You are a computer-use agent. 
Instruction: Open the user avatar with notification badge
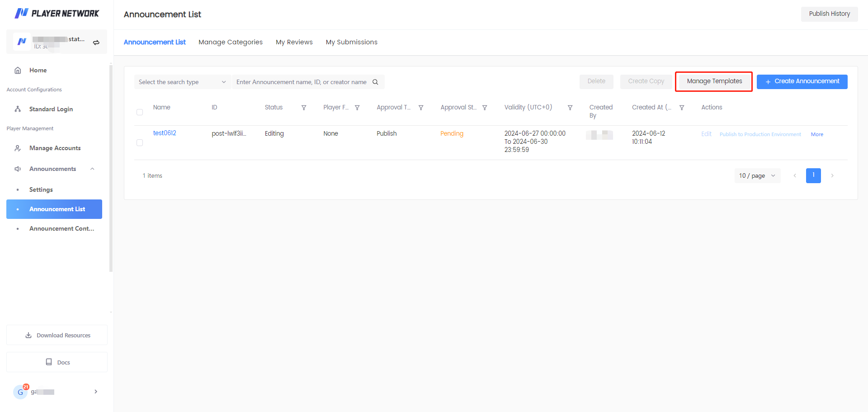[20, 392]
